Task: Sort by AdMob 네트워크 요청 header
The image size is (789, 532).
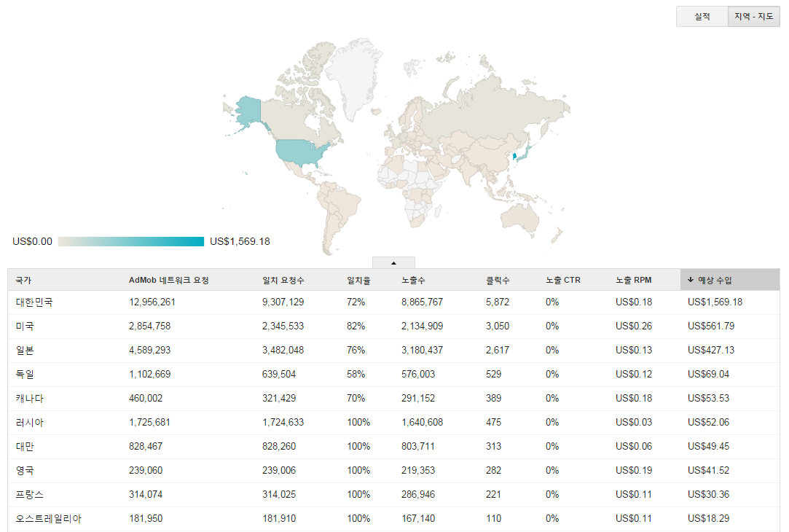Action: tap(168, 281)
